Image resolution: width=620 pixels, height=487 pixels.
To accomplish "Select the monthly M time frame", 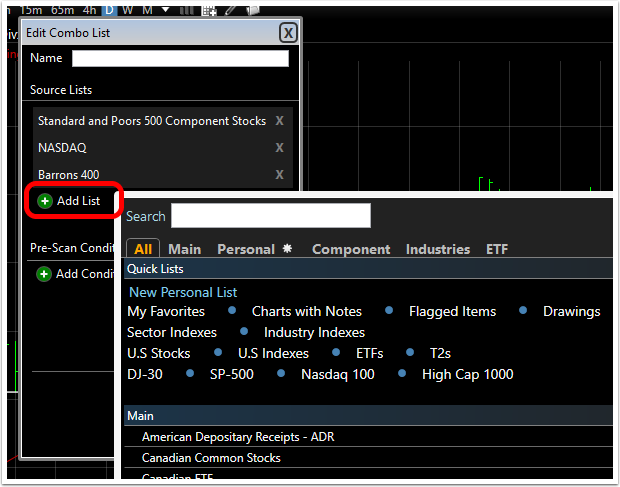I will click(147, 10).
